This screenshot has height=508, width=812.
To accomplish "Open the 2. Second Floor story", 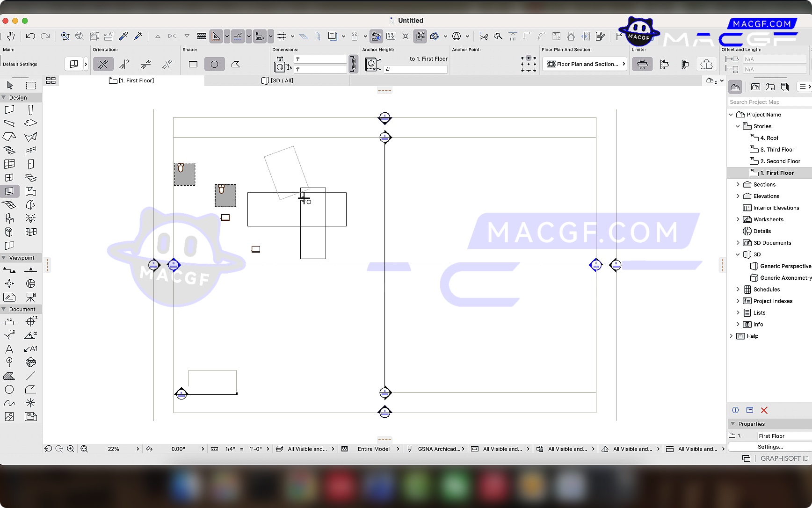I will point(780,161).
